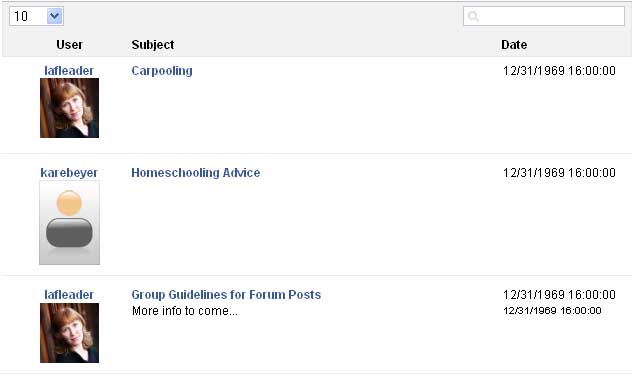
Task: Click lafleader's photo in Group Guidelines row
Action: pyautogui.click(x=69, y=333)
